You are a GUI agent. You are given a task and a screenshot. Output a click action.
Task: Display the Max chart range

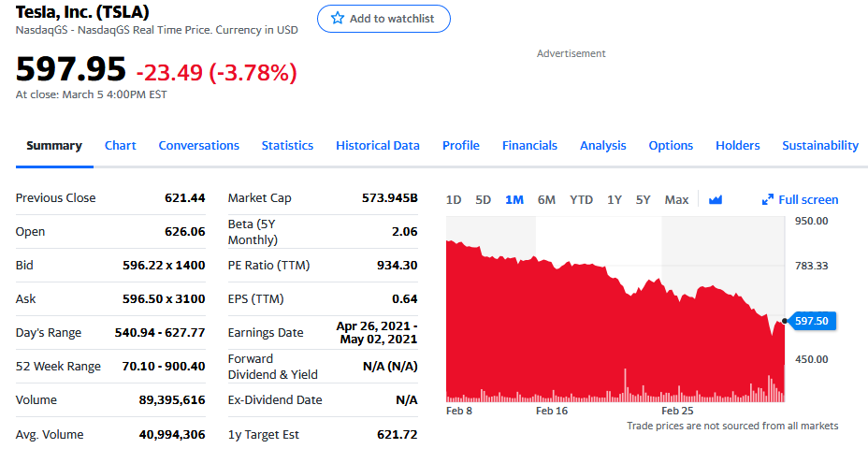click(x=676, y=199)
